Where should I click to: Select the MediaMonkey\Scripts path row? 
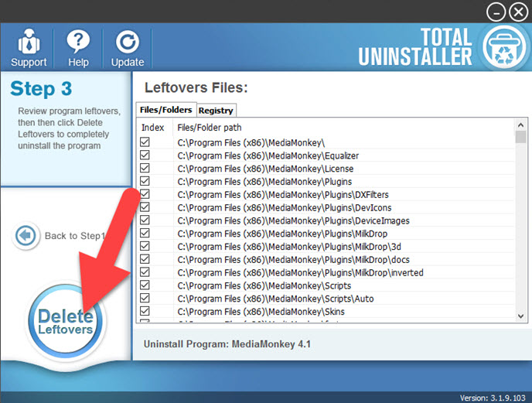[x=264, y=286]
